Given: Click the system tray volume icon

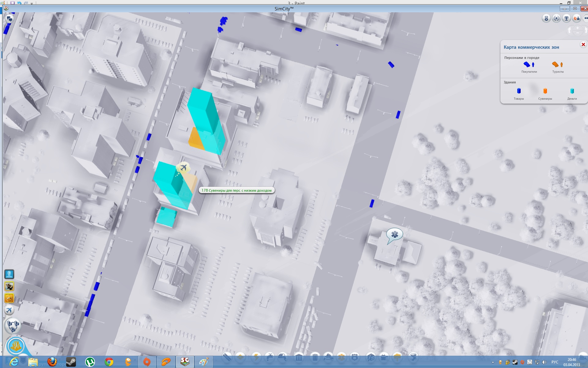Looking at the screenshot, I should 545,362.
